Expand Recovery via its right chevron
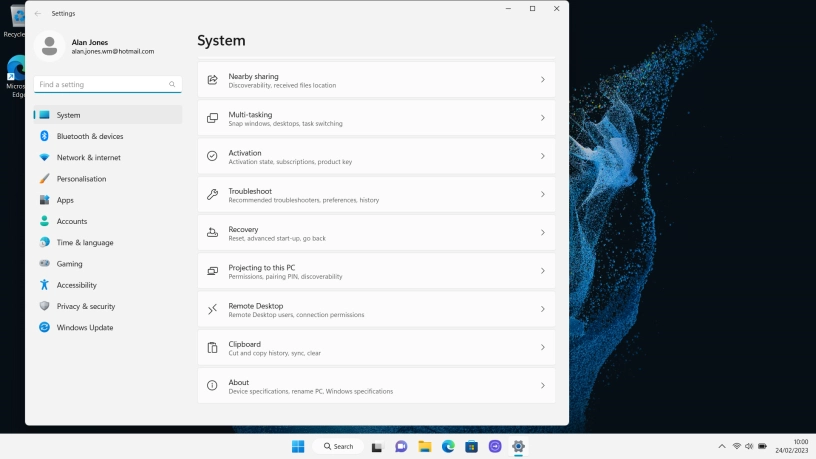The image size is (816, 459). pyautogui.click(x=542, y=233)
